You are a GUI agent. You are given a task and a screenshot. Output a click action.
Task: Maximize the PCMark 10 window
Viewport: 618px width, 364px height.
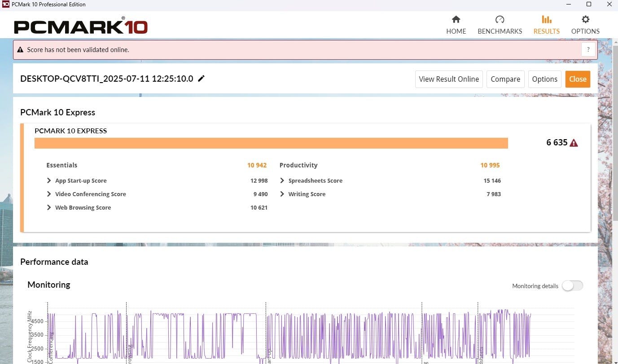click(x=589, y=4)
